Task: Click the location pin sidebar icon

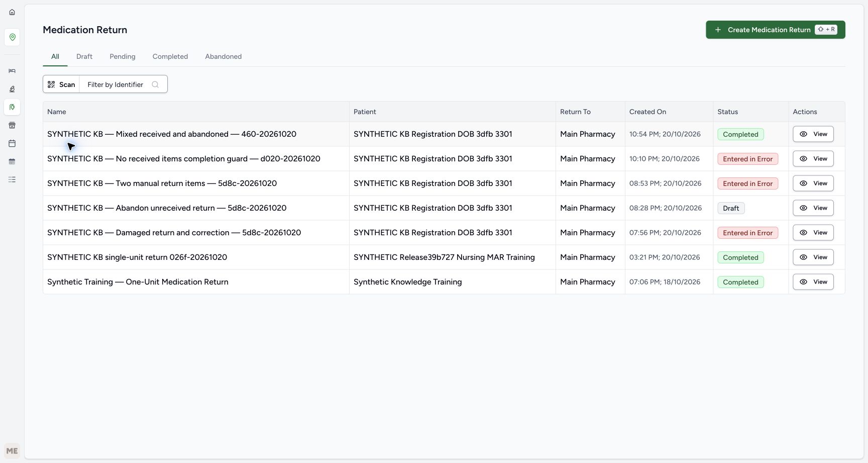Action: (12, 37)
